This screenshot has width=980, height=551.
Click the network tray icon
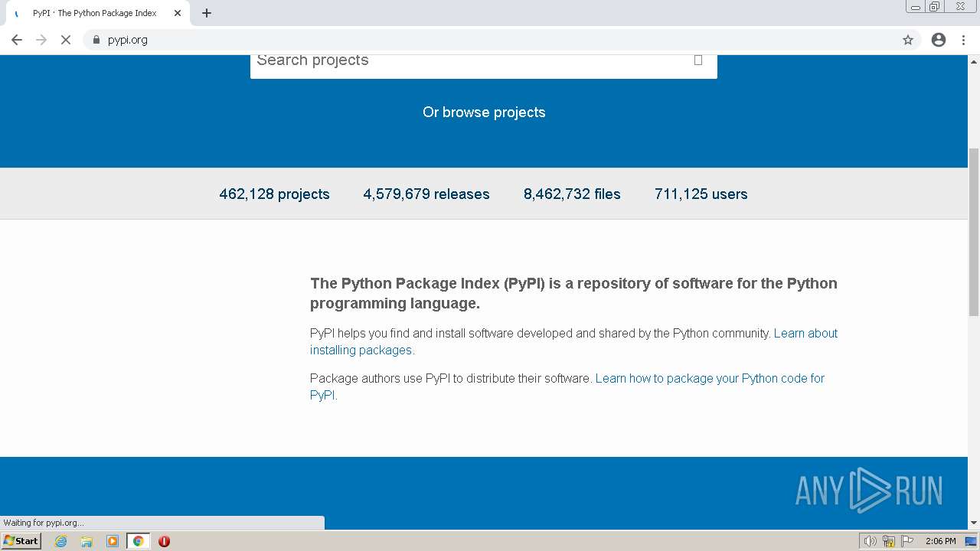[889, 541]
